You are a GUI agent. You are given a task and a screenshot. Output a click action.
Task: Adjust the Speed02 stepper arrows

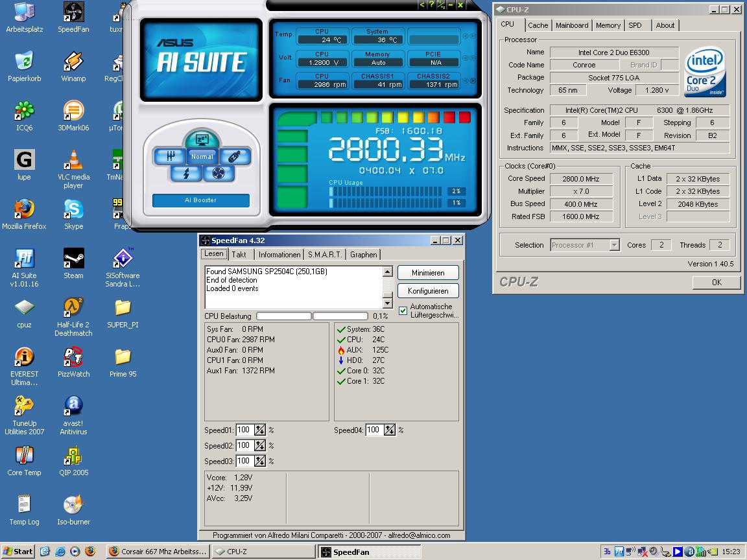pyautogui.click(x=259, y=446)
